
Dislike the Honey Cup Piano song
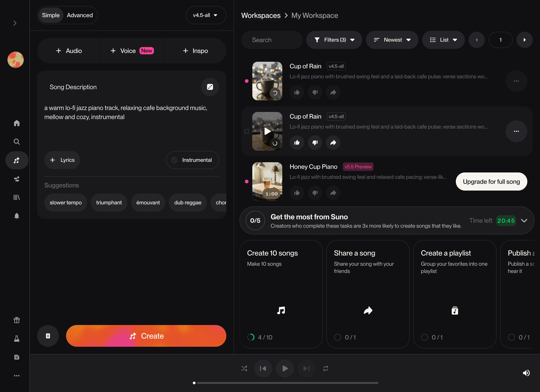tap(315, 193)
